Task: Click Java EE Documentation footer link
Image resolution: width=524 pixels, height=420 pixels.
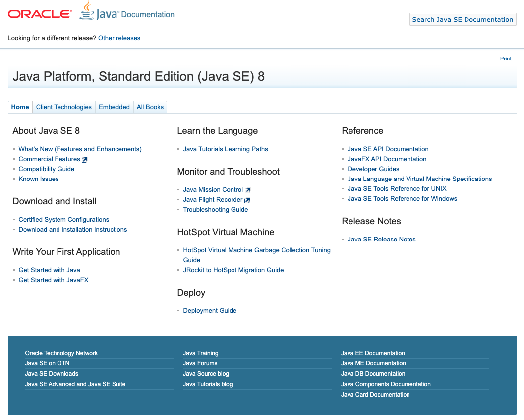Action: pos(373,353)
